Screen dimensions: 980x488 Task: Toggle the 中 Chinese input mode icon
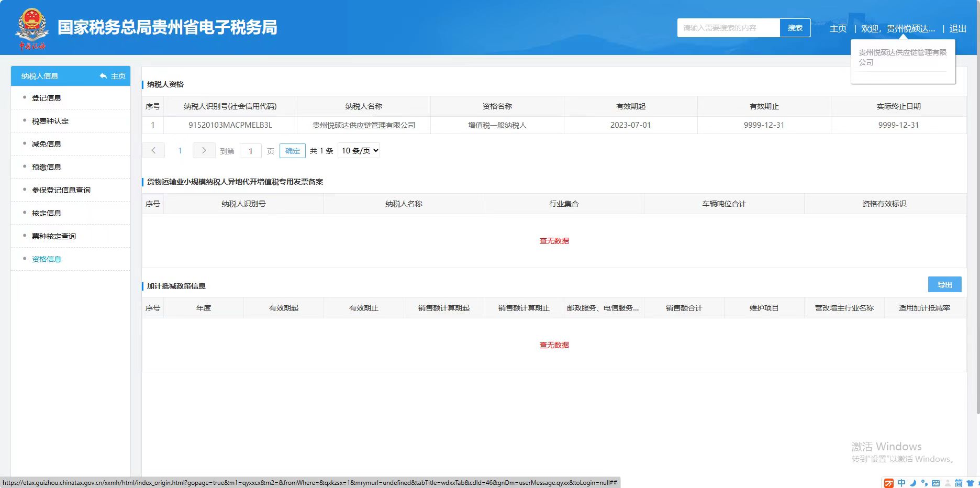coord(901,483)
